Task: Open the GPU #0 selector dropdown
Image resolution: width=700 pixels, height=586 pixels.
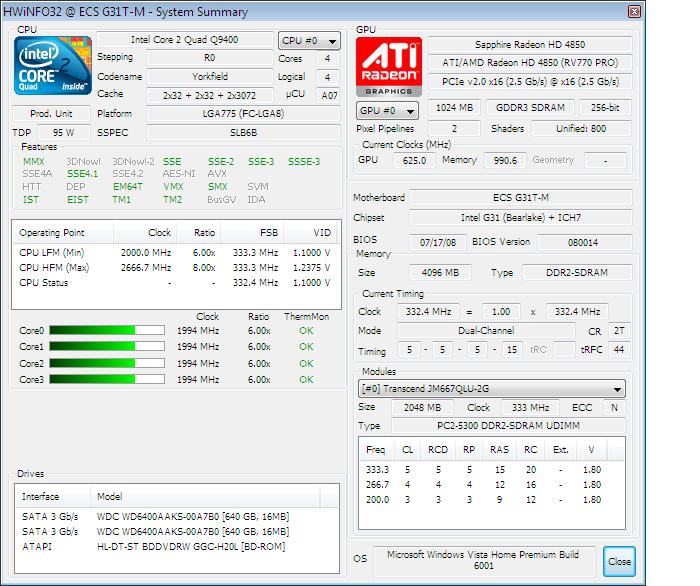Action: pyautogui.click(x=388, y=111)
